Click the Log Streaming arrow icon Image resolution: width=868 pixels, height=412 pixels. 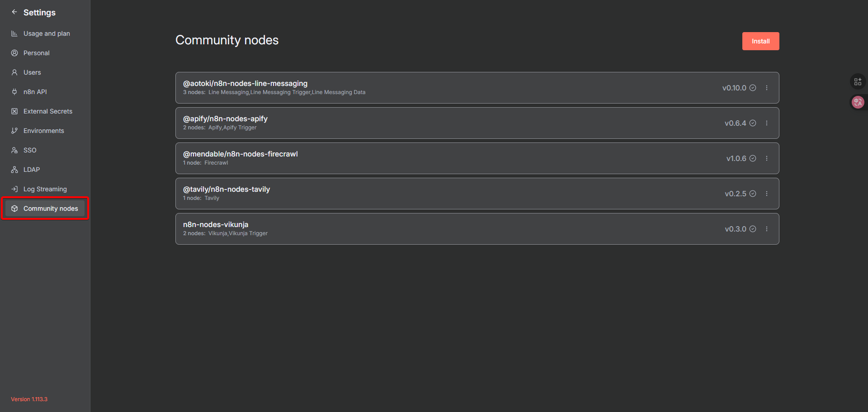(x=14, y=189)
